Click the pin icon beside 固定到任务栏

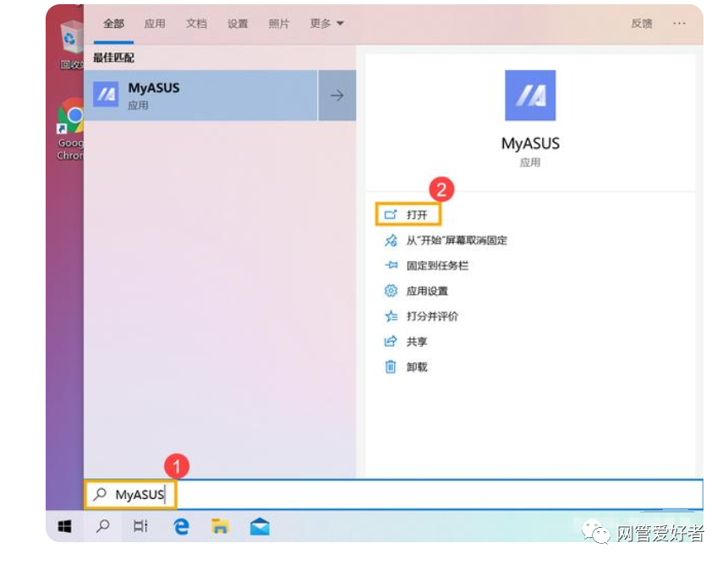[x=391, y=265]
